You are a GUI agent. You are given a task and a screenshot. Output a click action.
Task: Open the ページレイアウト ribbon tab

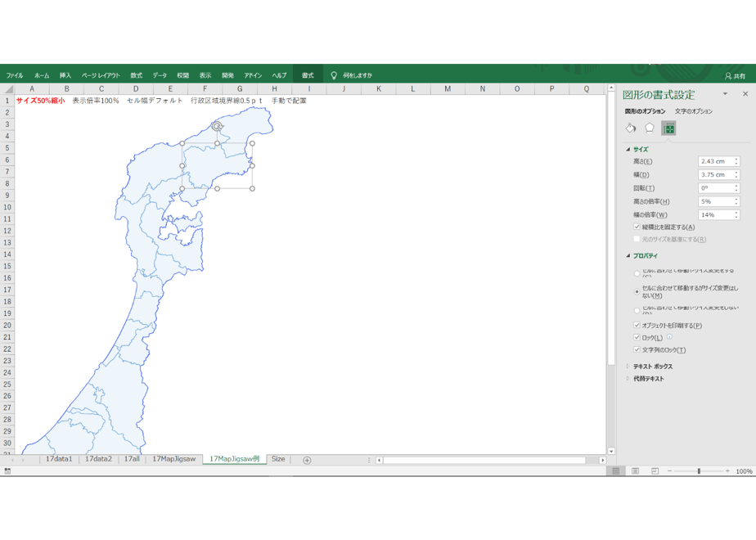coord(101,75)
